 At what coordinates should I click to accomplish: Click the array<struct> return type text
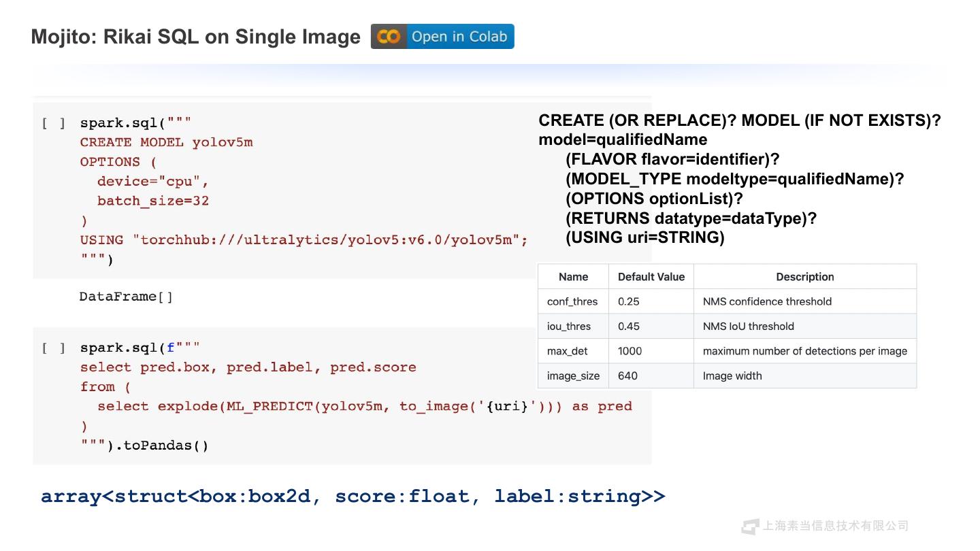(x=353, y=496)
